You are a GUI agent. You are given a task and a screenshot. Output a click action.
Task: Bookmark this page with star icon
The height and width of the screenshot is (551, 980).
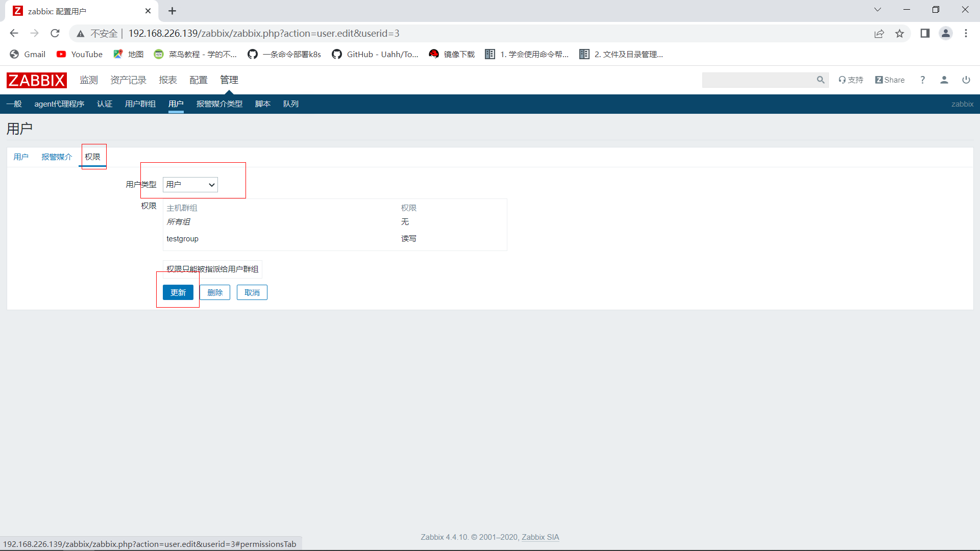point(899,34)
